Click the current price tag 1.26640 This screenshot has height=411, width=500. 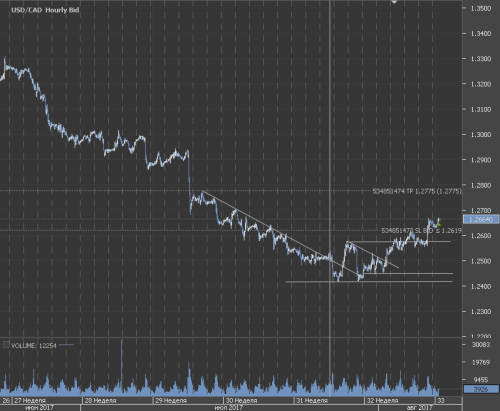click(x=481, y=219)
